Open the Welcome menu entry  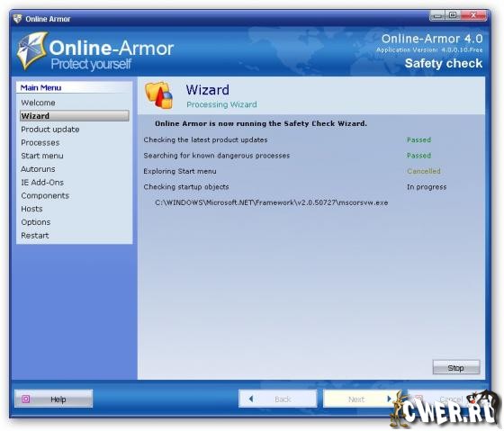pos(38,103)
